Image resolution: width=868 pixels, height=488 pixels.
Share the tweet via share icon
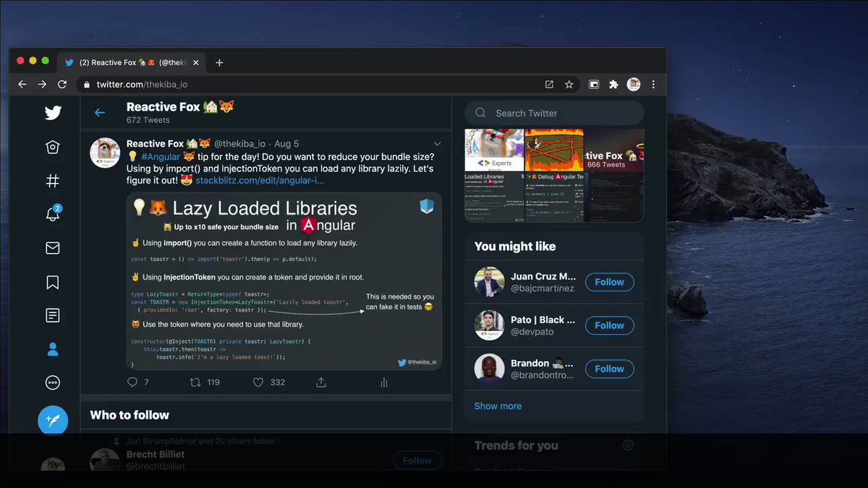(321, 382)
